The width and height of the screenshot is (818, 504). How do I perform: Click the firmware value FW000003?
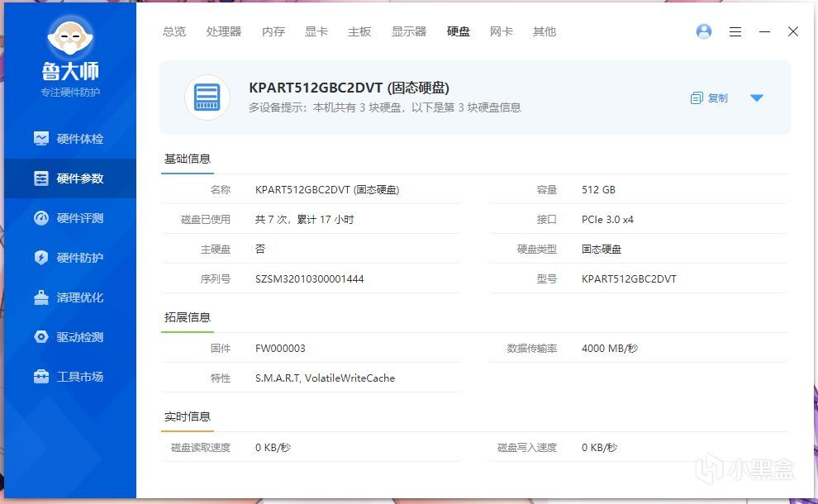pos(280,349)
